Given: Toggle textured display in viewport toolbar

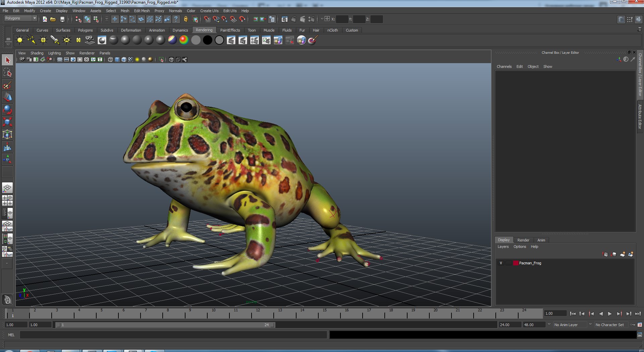Looking at the screenshot, I should click(x=130, y=59).
